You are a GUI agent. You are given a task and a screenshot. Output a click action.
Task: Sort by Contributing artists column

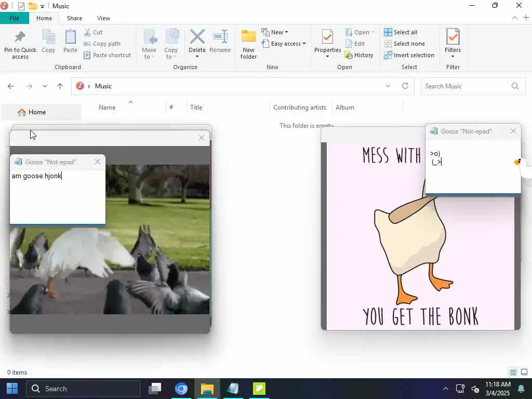(x=300, y=108)
